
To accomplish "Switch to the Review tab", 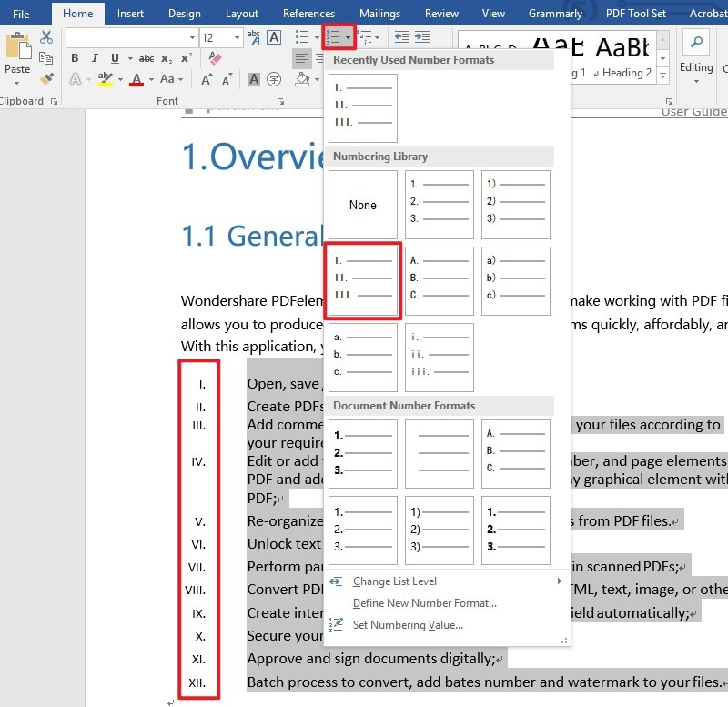I will click(441, 14).
